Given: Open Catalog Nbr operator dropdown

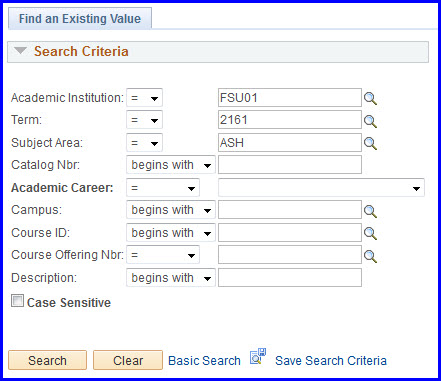Looking at the screenshot, I should click(x=171, y=165).
